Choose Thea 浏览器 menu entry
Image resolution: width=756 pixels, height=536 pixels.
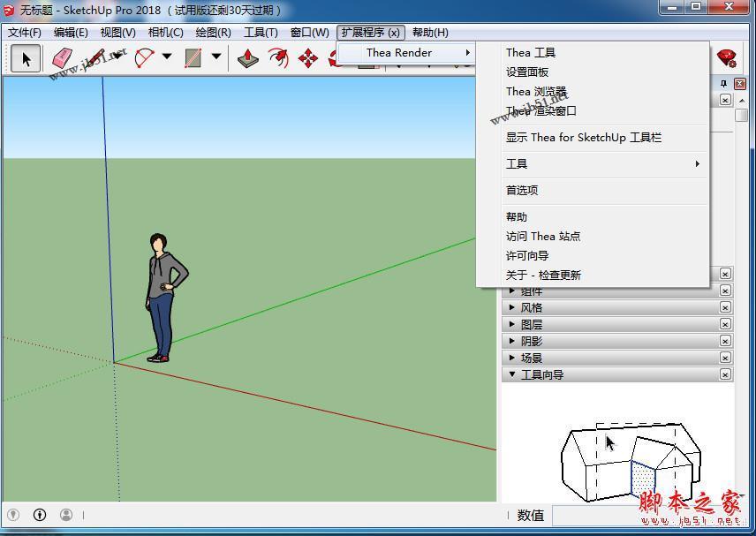[592, 92]
